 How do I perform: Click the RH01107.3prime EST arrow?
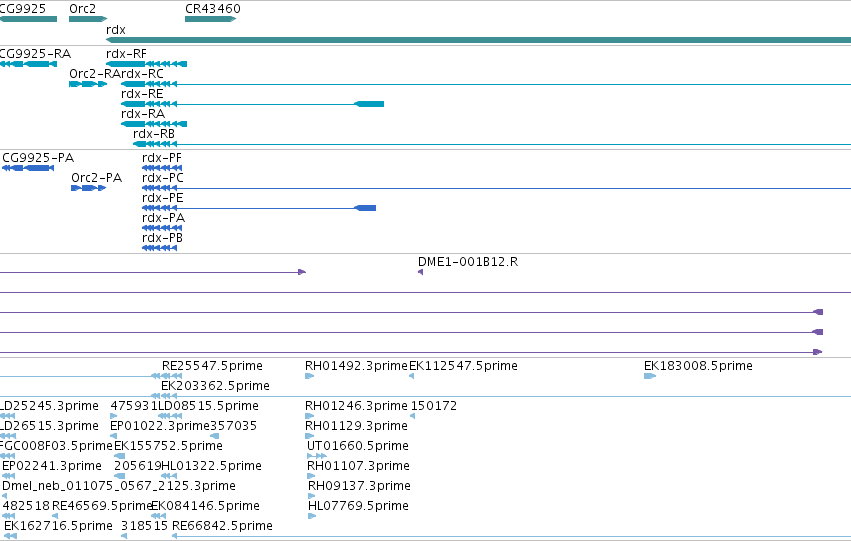coord(311,476)
